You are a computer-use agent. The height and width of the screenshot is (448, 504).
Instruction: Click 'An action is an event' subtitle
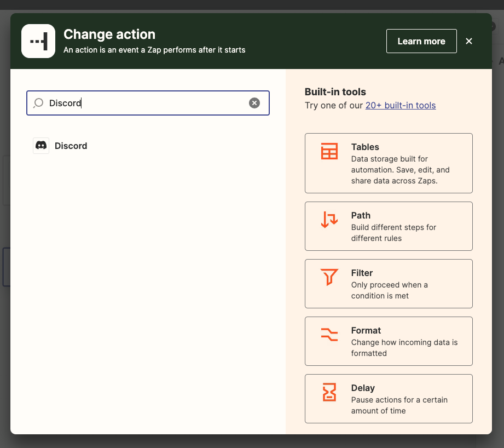[x=154, y=50]
